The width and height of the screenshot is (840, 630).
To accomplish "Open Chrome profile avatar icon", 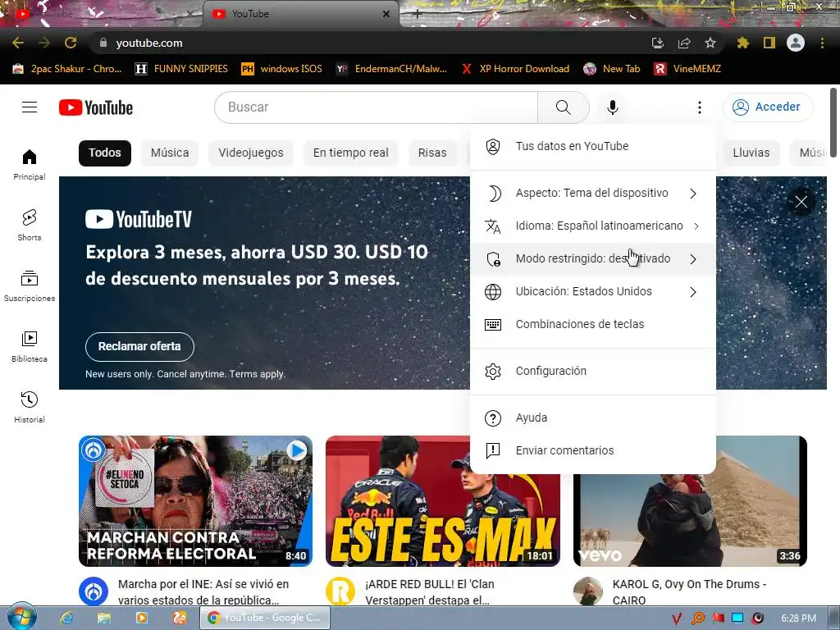I will click(796, 43).
